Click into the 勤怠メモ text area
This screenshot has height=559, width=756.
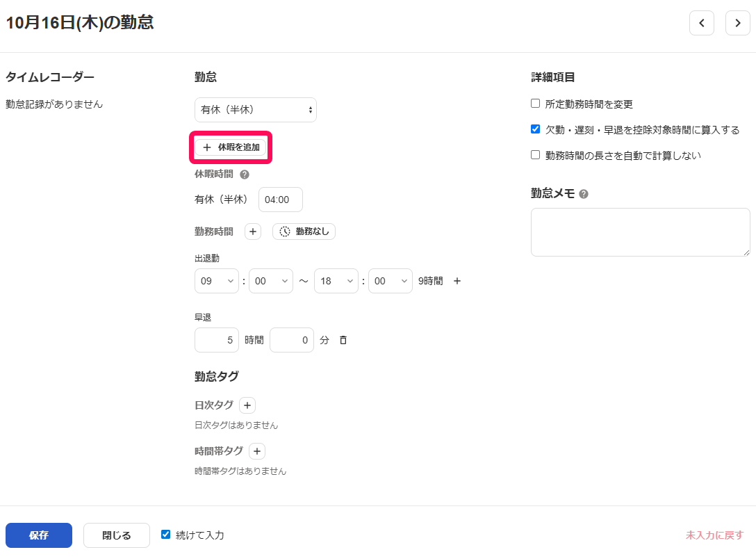pos(640,232)
